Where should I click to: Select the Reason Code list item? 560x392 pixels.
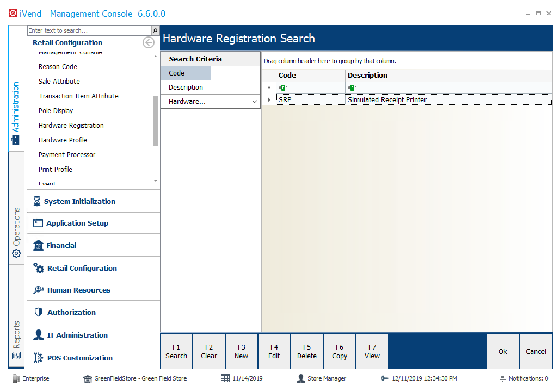pyautogui.click(x=58, y=67)
